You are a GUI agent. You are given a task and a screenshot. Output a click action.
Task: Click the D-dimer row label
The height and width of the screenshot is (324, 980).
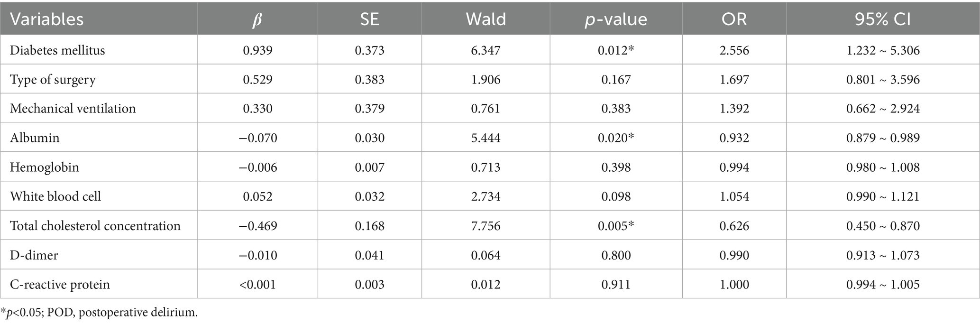34,255
